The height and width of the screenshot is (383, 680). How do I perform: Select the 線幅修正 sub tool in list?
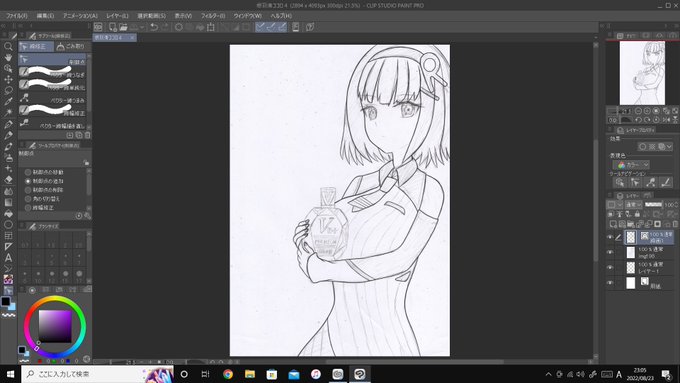pos(53,111)
